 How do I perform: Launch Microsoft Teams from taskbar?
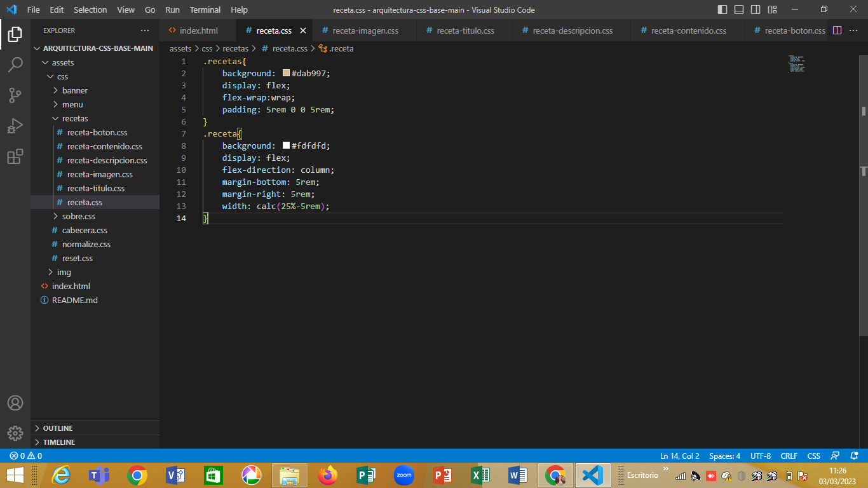[x=98, y=475]
